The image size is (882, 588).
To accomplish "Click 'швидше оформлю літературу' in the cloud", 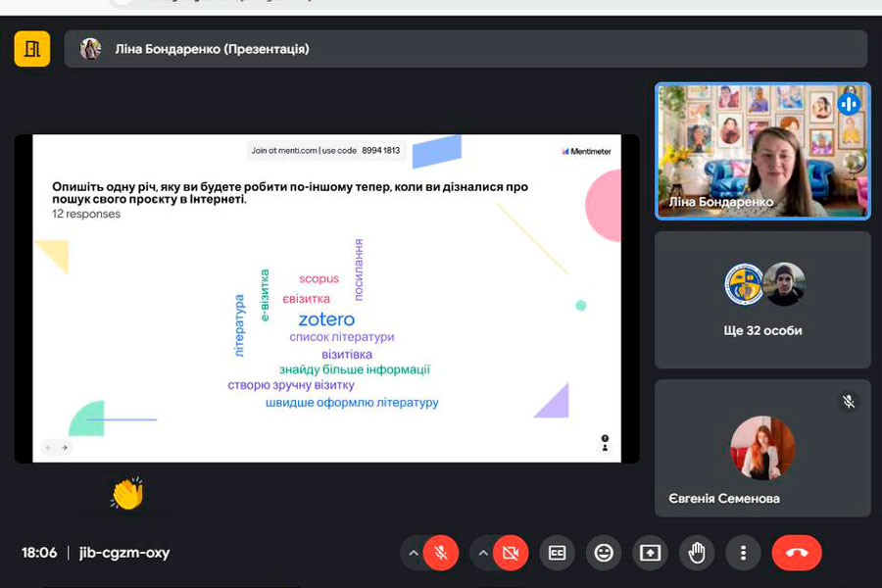I will click(352, 403).
